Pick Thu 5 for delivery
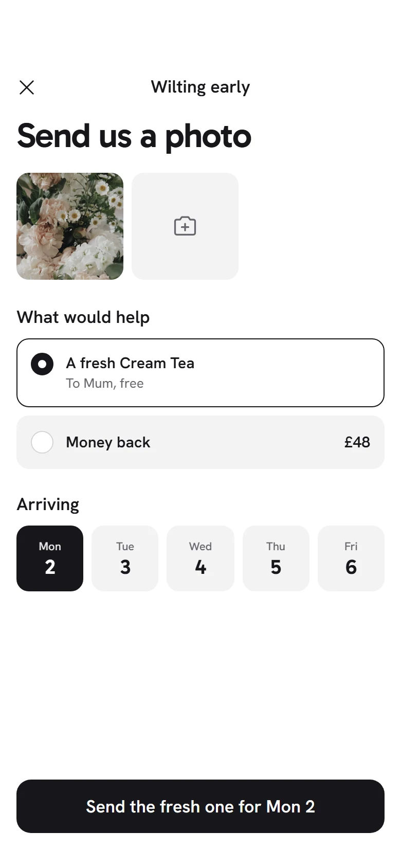The height and width of the screenshot is (868, 401). (x=276, y=558)
